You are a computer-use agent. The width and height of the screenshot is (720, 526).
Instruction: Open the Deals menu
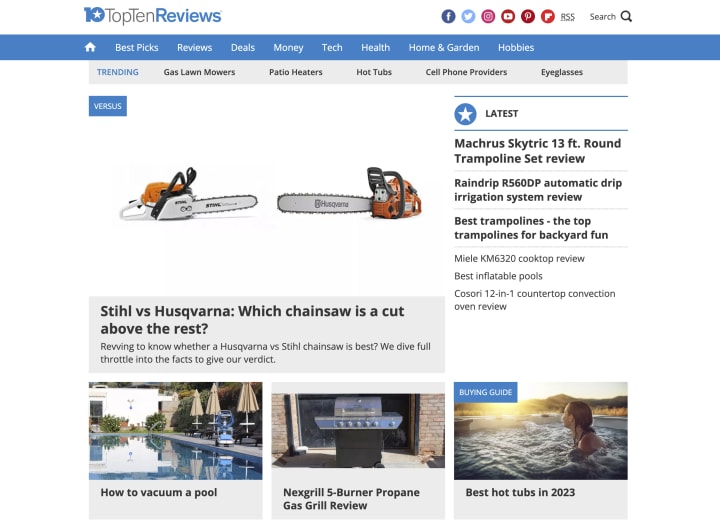pyautogui.click(x=243, y=48)
